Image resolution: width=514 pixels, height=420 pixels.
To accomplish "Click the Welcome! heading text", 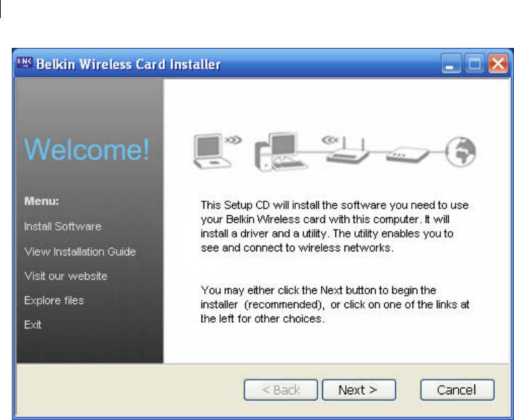I will coord(87,149).
